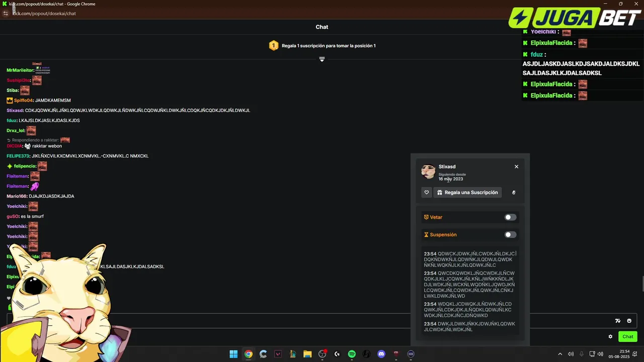The height and width of the screenshot is (362, 644).
Task: Toggle the Vetar ban switch
Action: [510, 217]
